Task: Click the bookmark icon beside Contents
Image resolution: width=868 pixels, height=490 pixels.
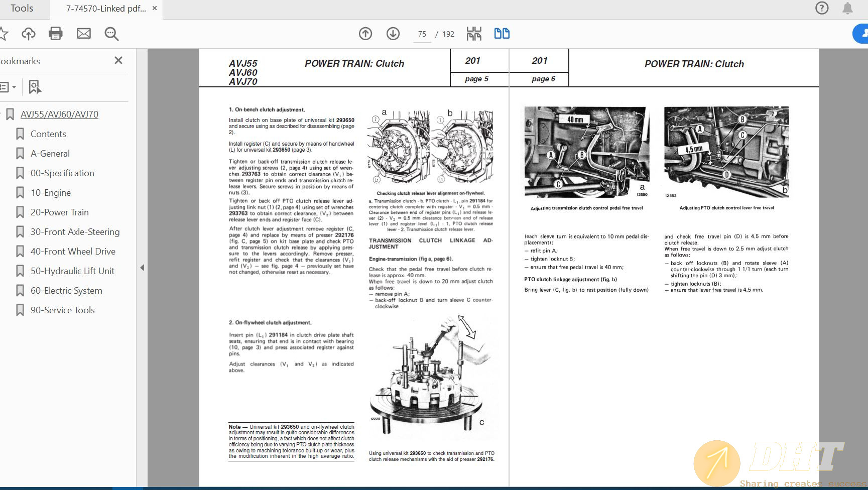Action: coord(20,134)
